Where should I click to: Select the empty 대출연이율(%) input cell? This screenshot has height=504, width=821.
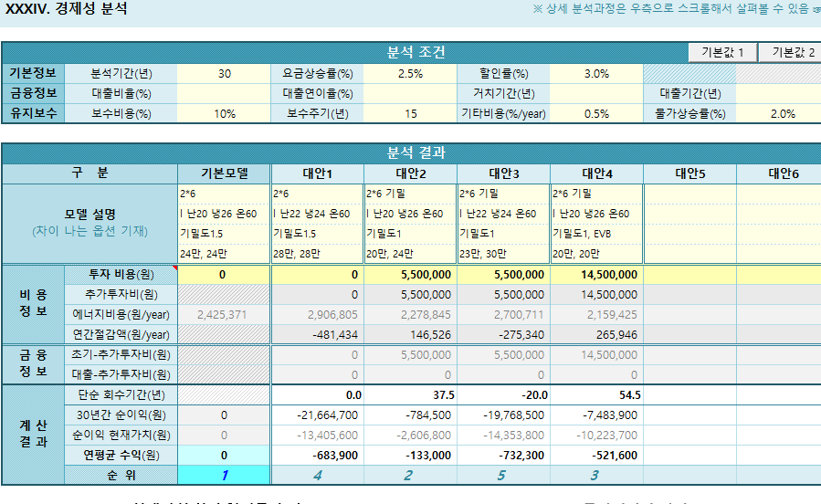410,94
